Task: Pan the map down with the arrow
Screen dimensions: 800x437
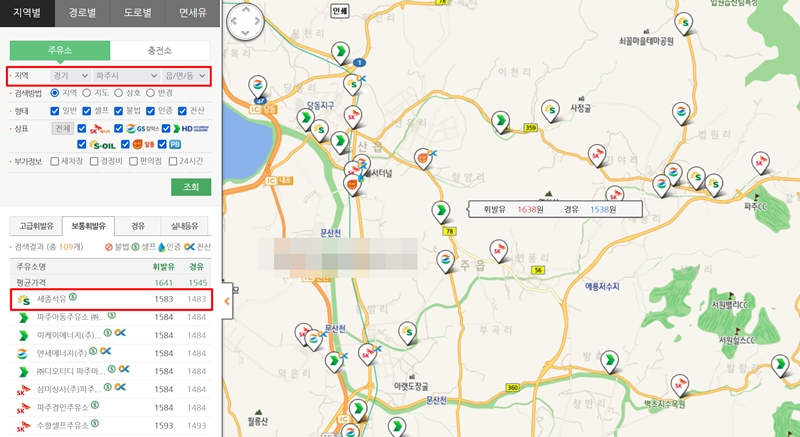Action: 246,33
